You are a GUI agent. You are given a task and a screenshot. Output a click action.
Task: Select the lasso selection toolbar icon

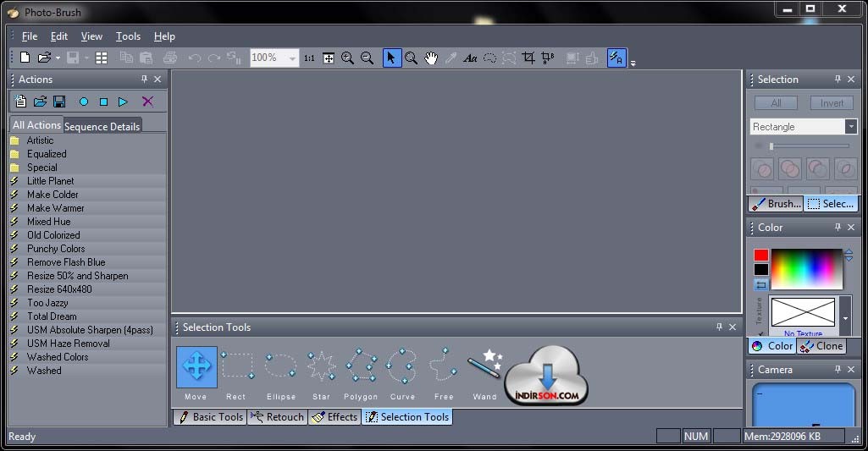(x=490, y=58)
